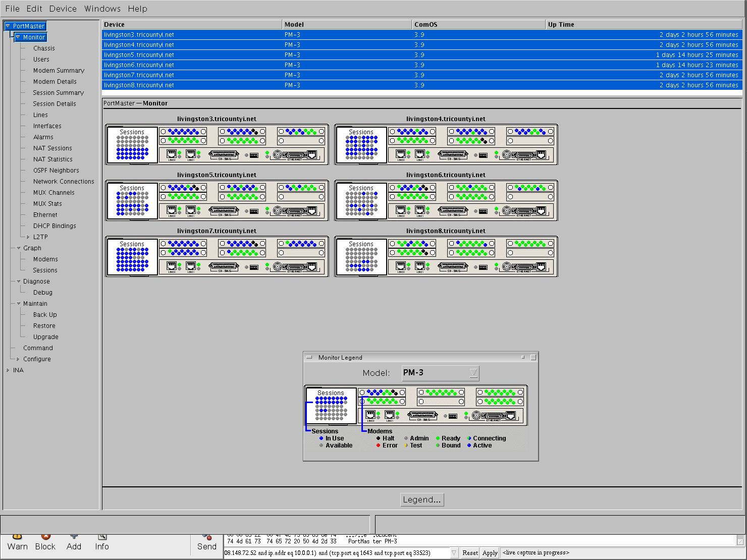The height and width of the screenshot is (560, 747).
Task: Select Session Details in the tree
Action: (55, 104)
